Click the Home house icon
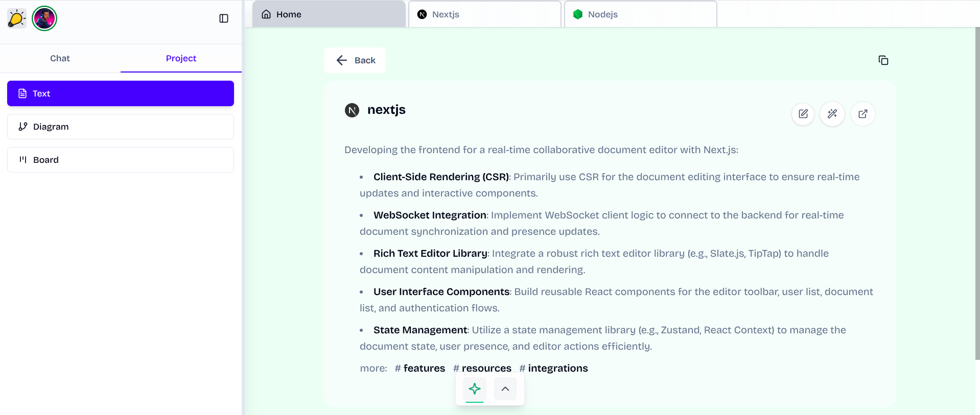 coord(266,14)
